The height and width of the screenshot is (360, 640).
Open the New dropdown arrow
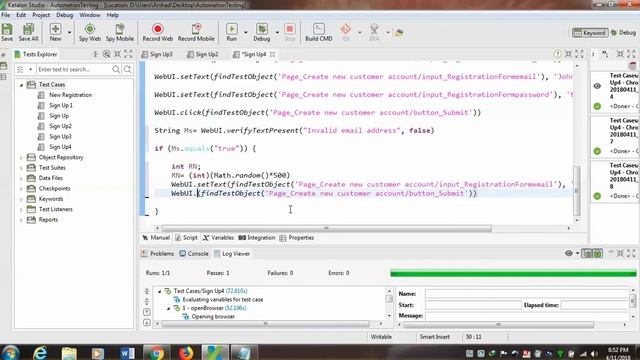pos(69,33)
